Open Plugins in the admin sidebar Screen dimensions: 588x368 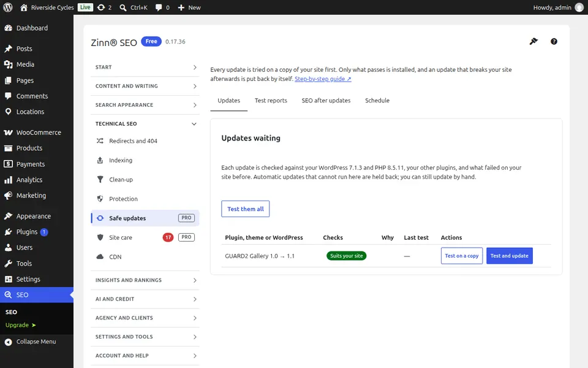pyautogui.click(x=37, y=232)
